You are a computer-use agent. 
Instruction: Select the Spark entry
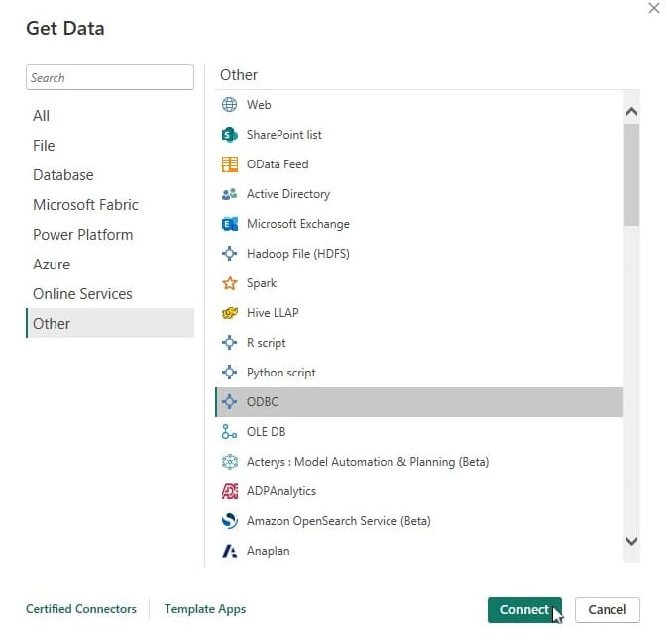(x=419, y=283)
